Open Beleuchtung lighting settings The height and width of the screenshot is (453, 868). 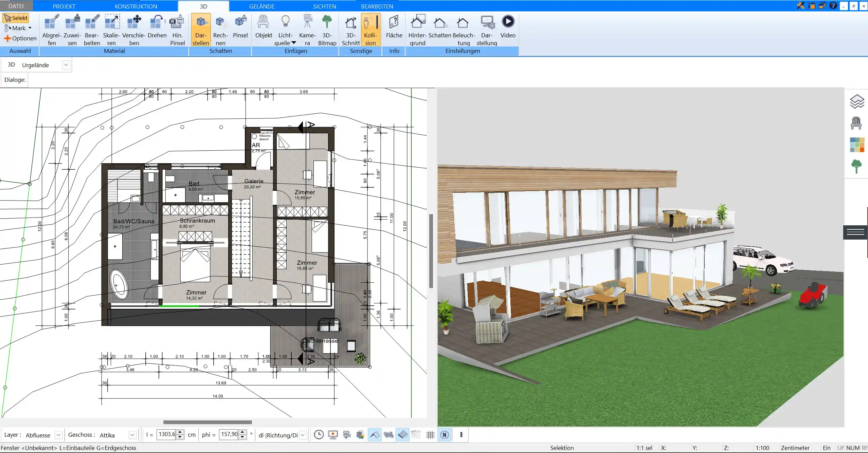[x=464, y=30]
